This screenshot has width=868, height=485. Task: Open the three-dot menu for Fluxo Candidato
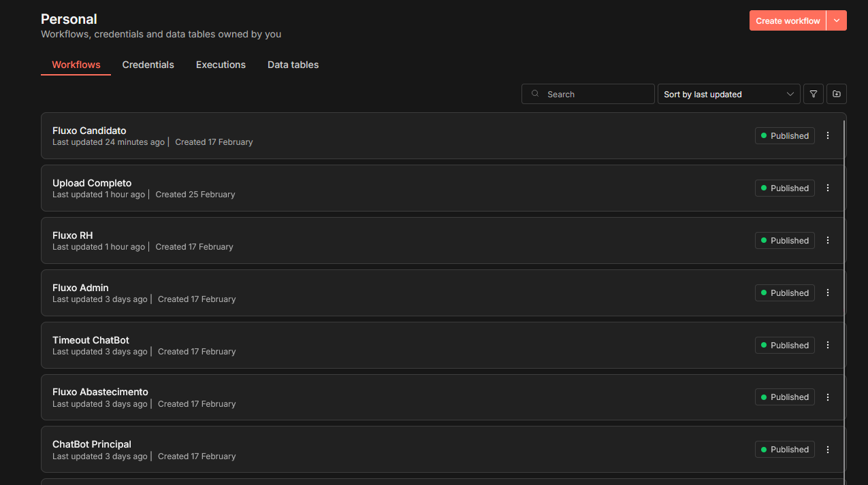pos(828,135)
